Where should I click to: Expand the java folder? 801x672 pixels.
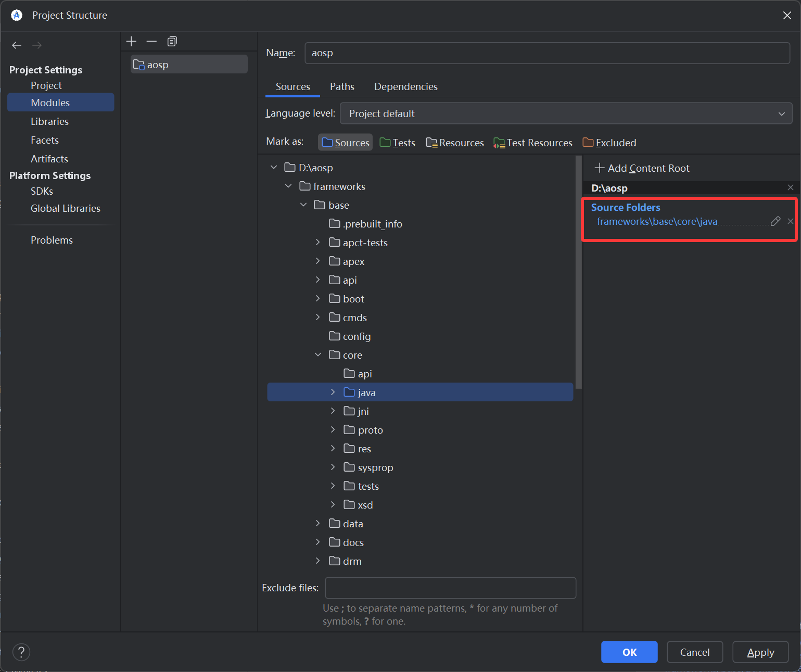(x=333, y=392)
